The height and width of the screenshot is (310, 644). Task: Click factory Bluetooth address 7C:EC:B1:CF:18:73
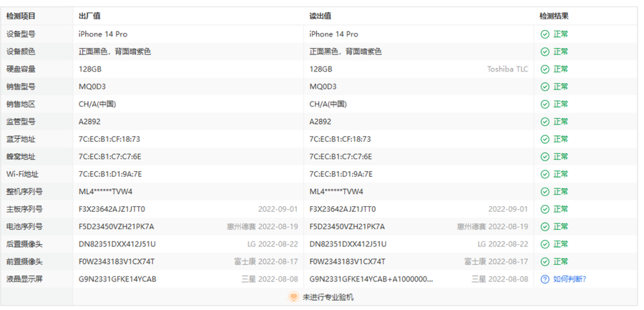click(x=109, y=140)
